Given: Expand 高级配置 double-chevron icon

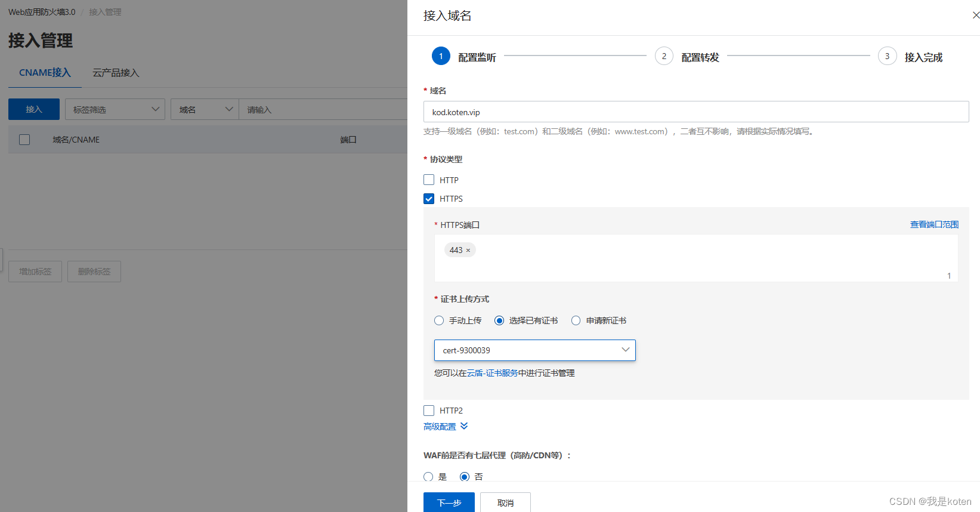Looking at the screenshot, I should pyautogui.click(x=464, y=426).
